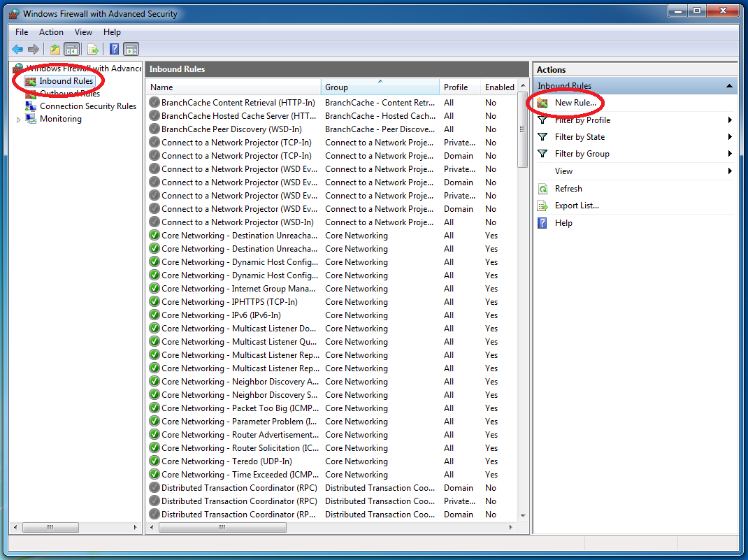Select the Monitoring tree node
The width and height of the screenshot is (748, 560).
[x=61, y=119]
